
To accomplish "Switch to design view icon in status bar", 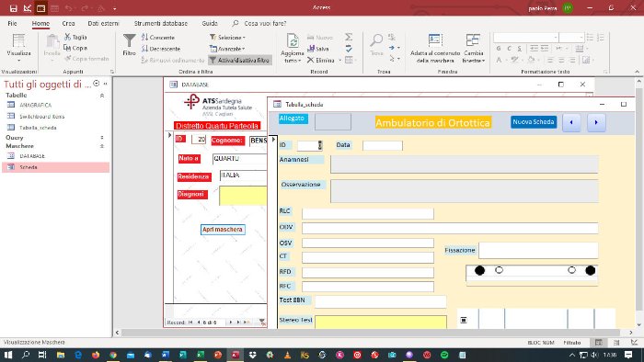I will [x=634, y=343].
